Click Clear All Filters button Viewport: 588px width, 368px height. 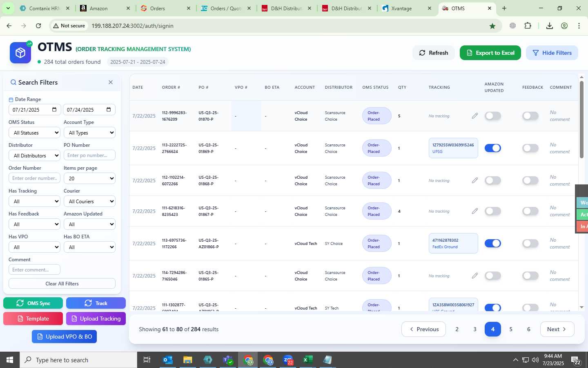pos(62,283)
